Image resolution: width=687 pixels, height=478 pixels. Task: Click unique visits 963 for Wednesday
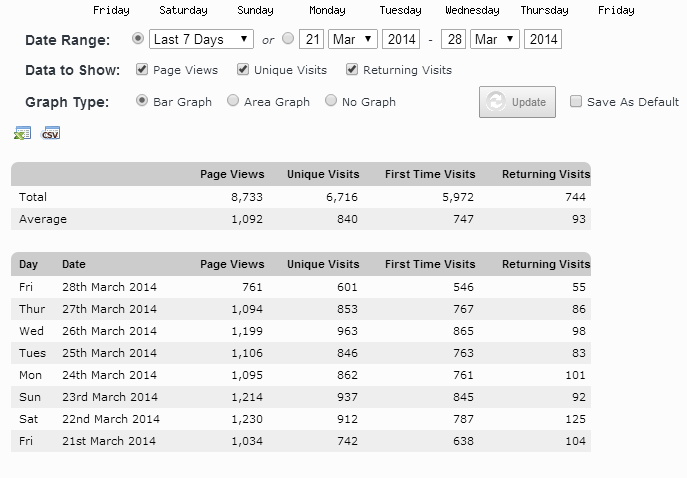pos(347,331)
